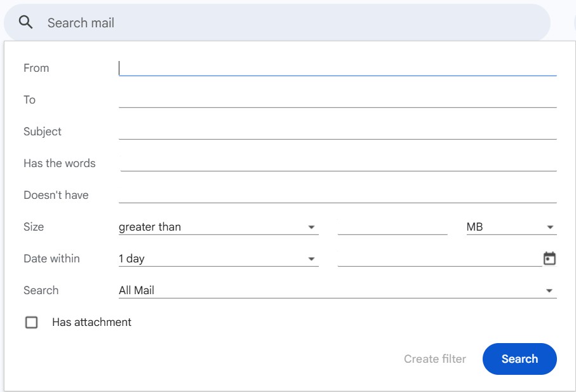Focus the Search mail box
The width and height of the screenshot is (576, 392).
click(277, 23)
